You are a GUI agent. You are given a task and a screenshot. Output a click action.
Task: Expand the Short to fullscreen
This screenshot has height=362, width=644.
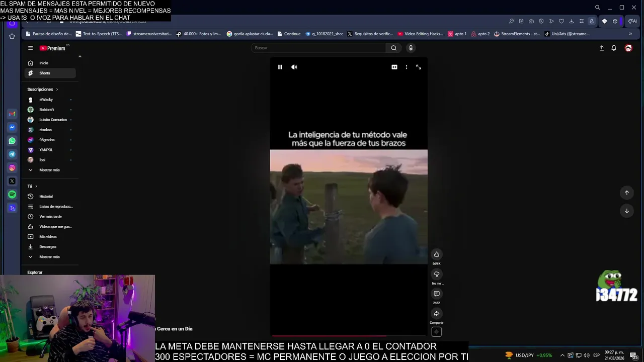coord(419,67)
